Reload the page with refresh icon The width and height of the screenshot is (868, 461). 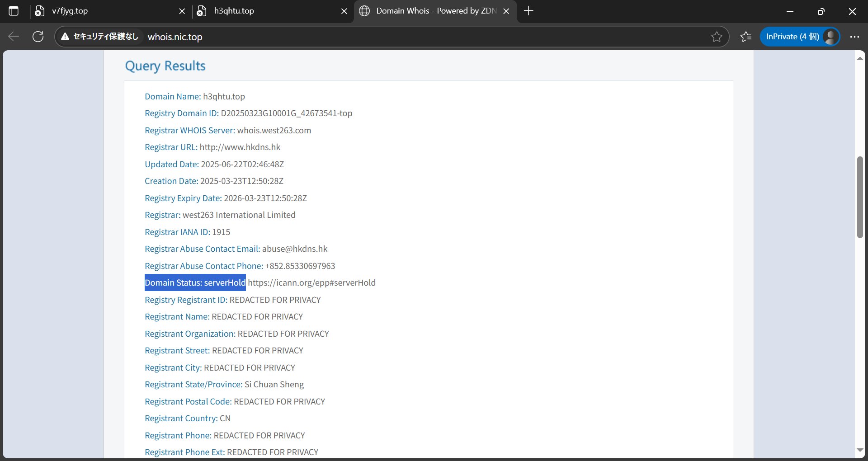(x=38, y=37)
